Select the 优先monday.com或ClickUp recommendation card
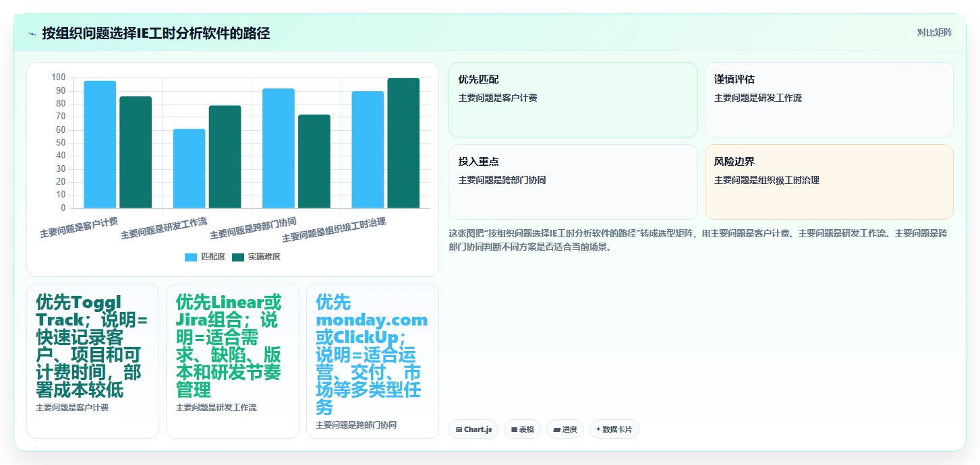This screenshot has width=980, height=465. click(372, 361)
